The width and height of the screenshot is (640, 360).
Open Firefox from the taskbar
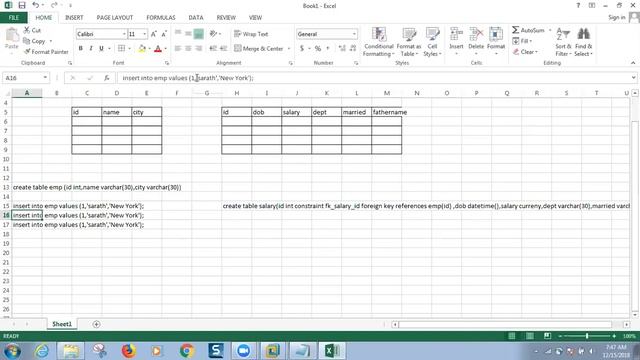pyautogui.click(x=129, y=351)
